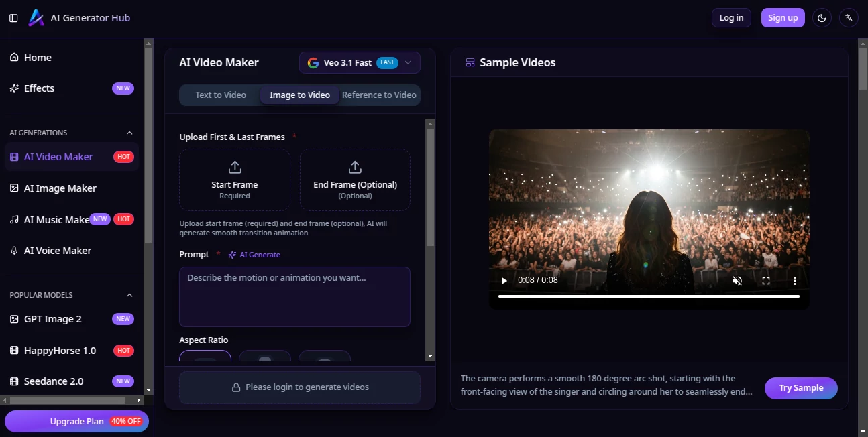Screen dimensions: 868x437
Task: Click the AI Video Maker film icon
Action: [x=14, y=157]
